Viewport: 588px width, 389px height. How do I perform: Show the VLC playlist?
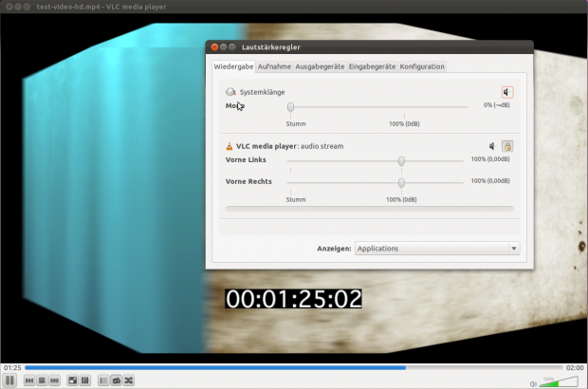point(103,380)
